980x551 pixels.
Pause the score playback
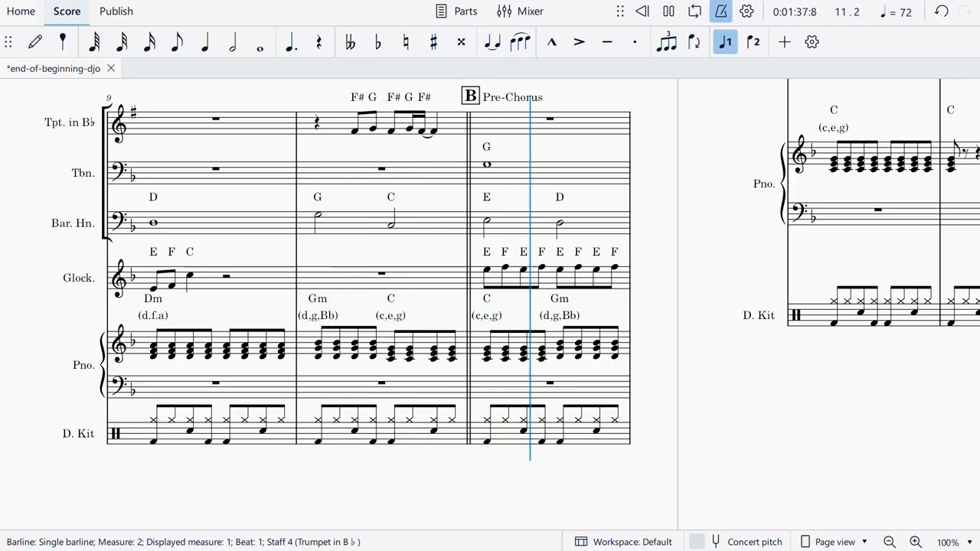[x=668, y=11]
